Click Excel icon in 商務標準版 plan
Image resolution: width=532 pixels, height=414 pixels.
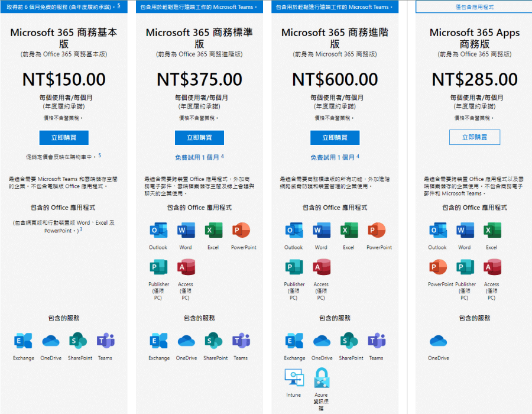coord(213,231)
